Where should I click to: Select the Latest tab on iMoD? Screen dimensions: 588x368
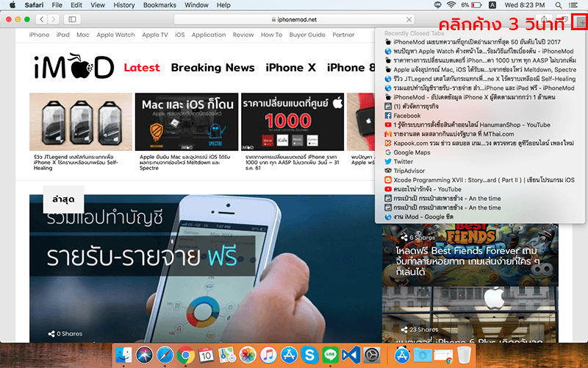tap(142, 68)
